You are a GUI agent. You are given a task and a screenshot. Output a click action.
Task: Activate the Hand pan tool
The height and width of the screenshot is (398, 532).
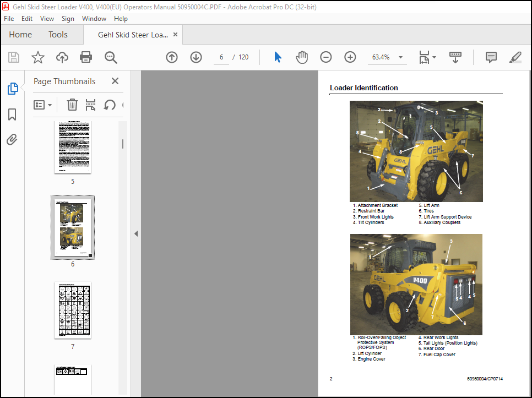coord(302,57)
